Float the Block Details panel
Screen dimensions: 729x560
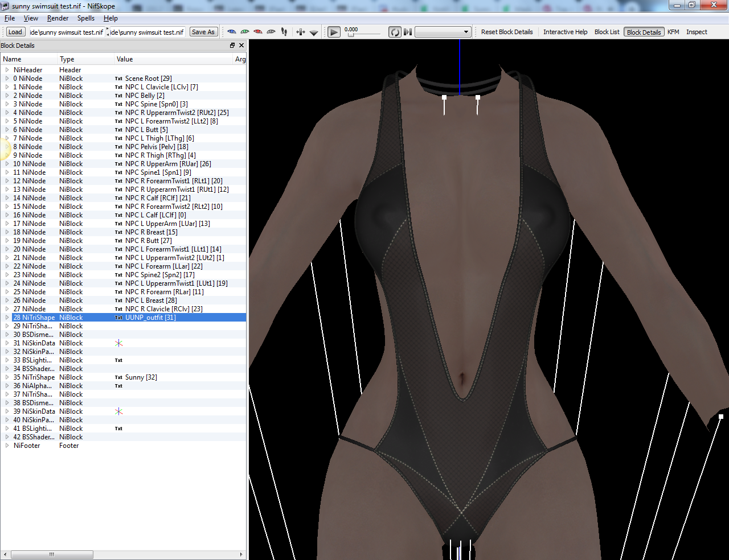point(232,46)
